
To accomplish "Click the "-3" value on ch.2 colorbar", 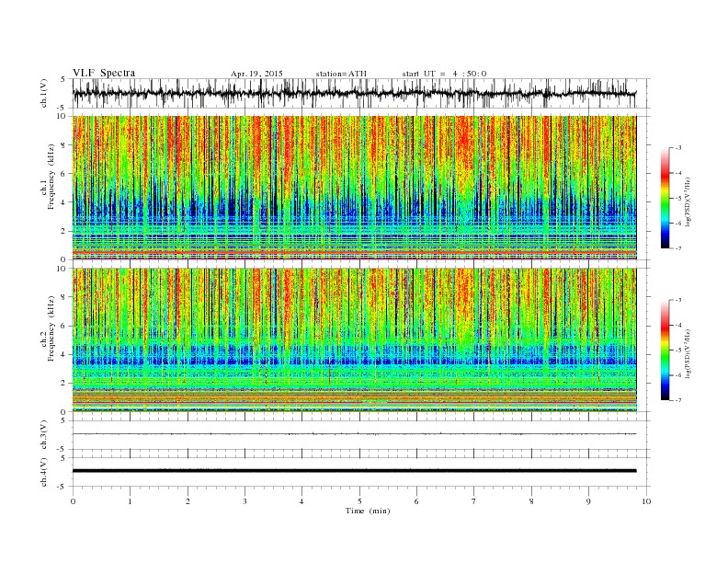I will coord(678,300).
